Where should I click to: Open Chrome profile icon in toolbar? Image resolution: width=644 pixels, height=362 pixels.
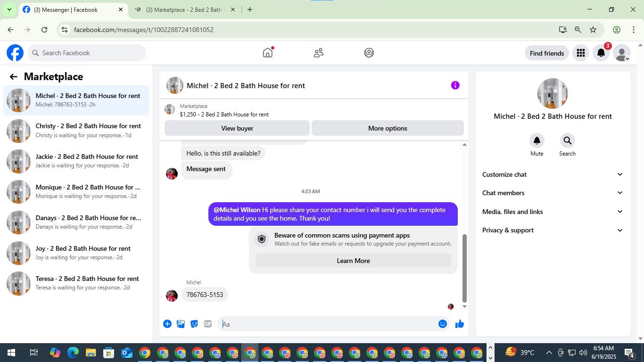pos(617,30)
